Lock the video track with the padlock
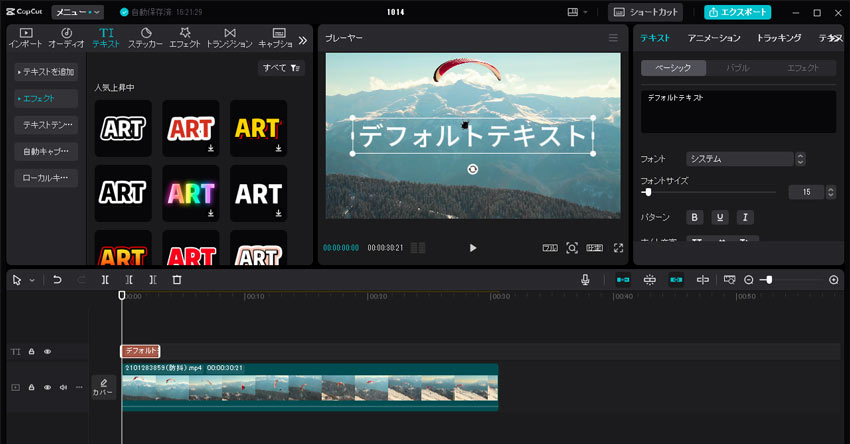 tap(31, 387)
